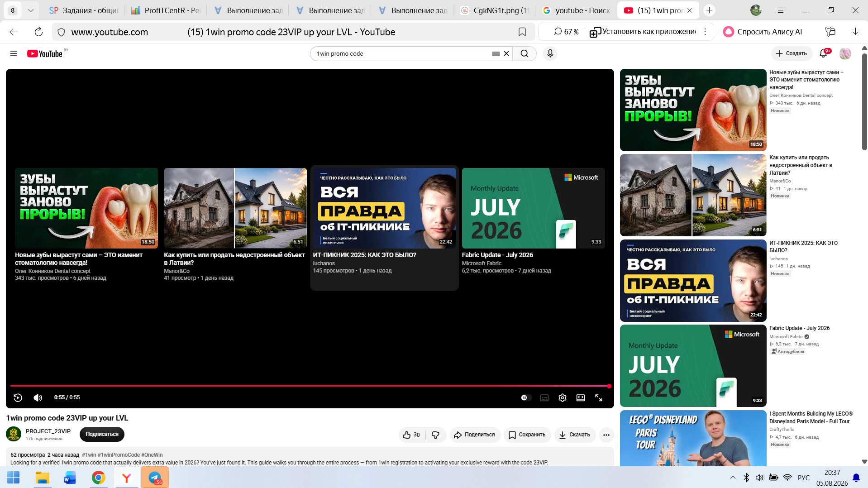Switch to theater mode
The width and height of the screenshot is (868, 488).
click(x=581, y=397)
